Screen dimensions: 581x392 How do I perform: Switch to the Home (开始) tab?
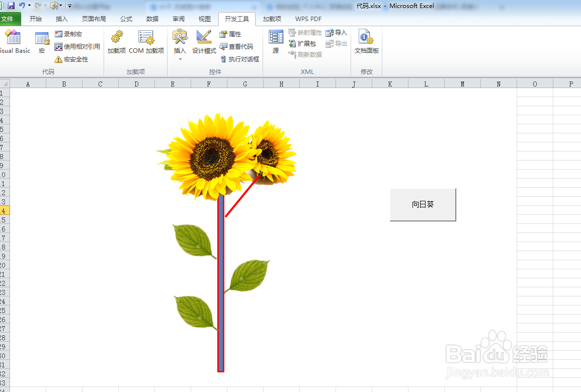coord(36,19)
